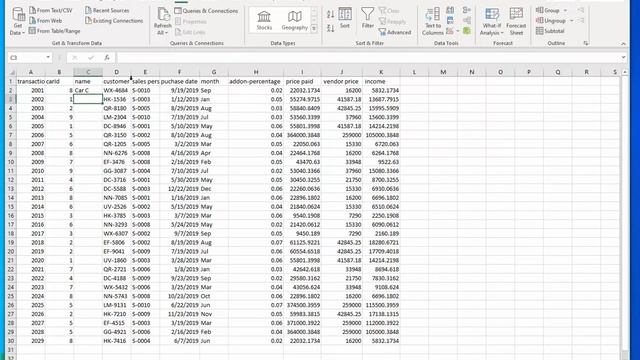Select column K header
Viewport: 640px width, 360px height.
381,72
